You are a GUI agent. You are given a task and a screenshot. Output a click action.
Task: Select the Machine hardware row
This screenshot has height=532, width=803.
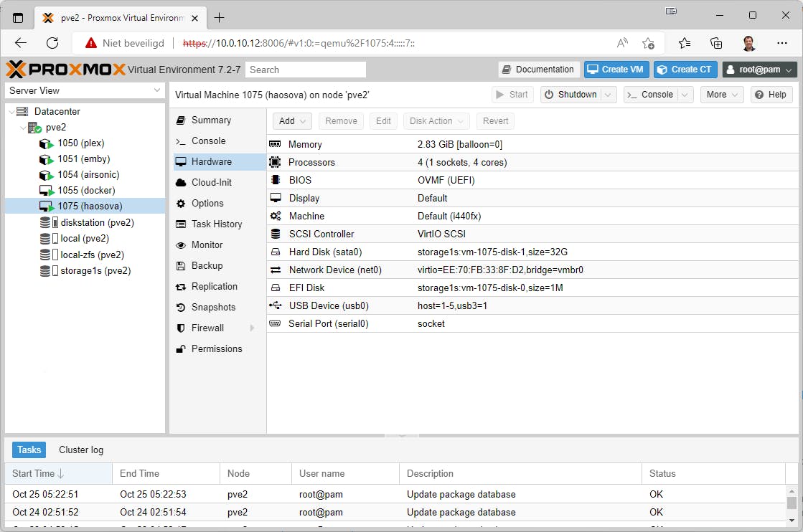point(532,216)
